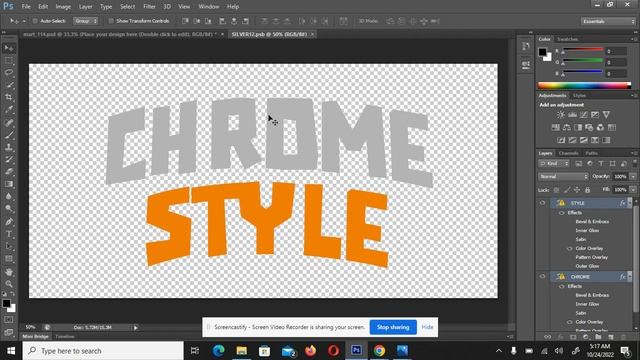Image resolution: width=640 pixels, height=360 pixels.
Task: Click the Stop sharing button
Action: click(x=393, y=327)
